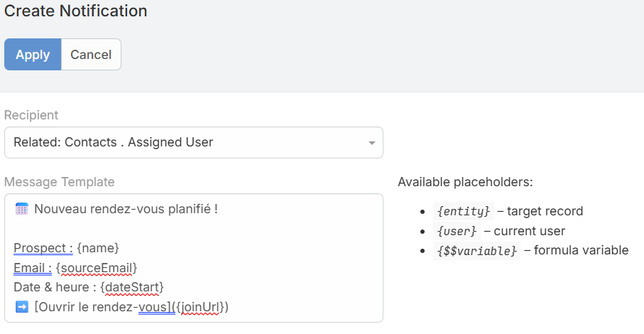644x334 pixels.
Task: Click the 'Available placeholders:' text
Action: [465, 182]
